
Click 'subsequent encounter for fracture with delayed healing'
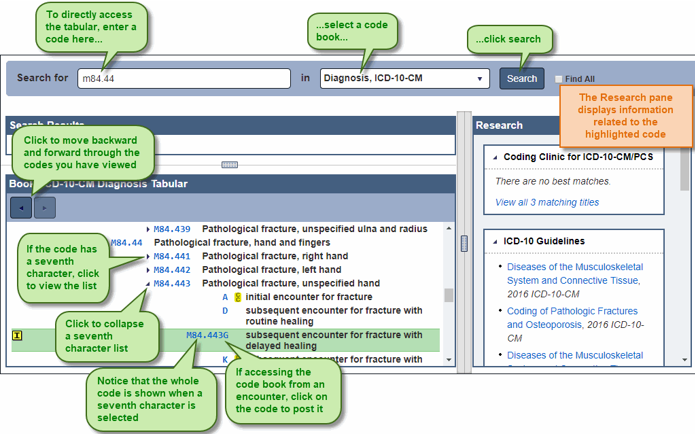pyautogui.click(x=334, y=340)
